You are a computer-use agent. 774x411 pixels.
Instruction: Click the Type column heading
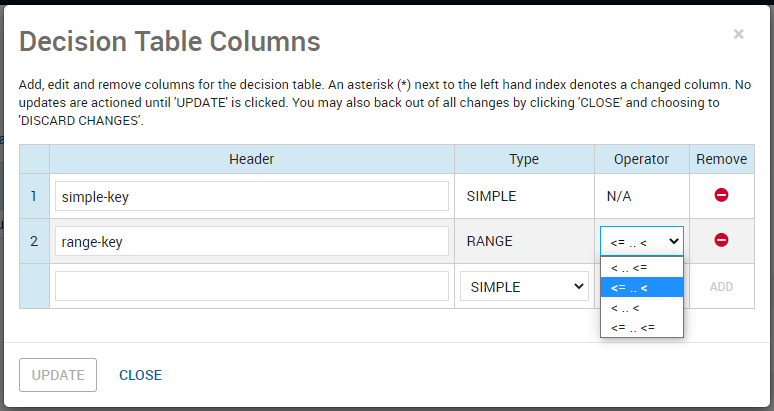(524, 159)
